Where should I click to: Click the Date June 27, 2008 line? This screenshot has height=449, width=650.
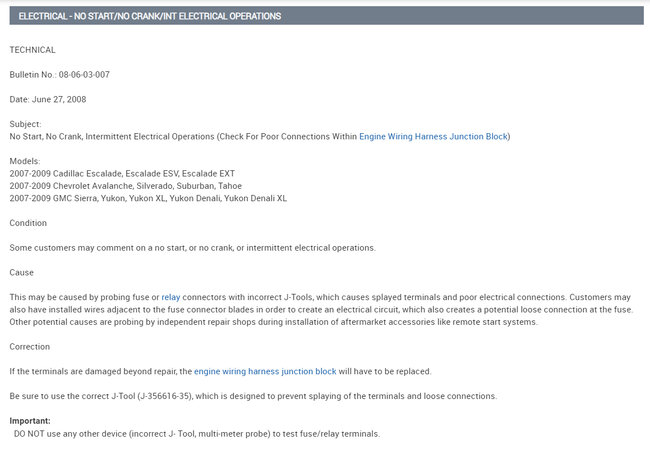click(x=50, y=99)
